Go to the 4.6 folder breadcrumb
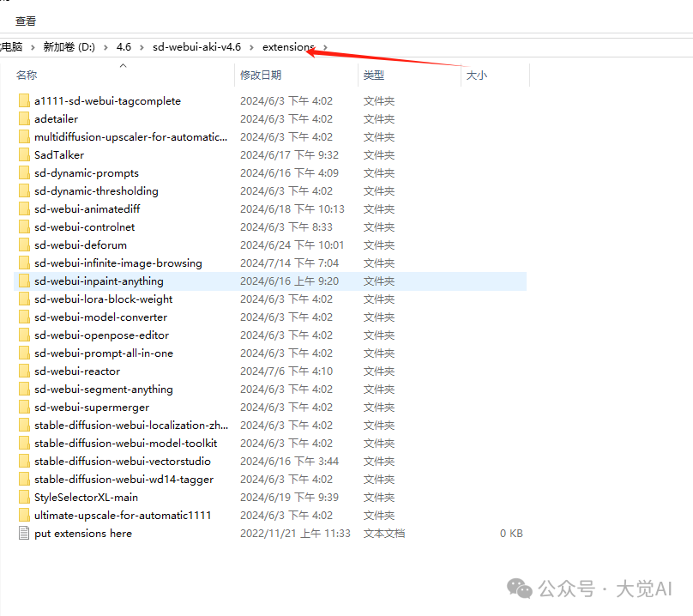The width and height of the screenshot is (693, 616). coord(124,47)
